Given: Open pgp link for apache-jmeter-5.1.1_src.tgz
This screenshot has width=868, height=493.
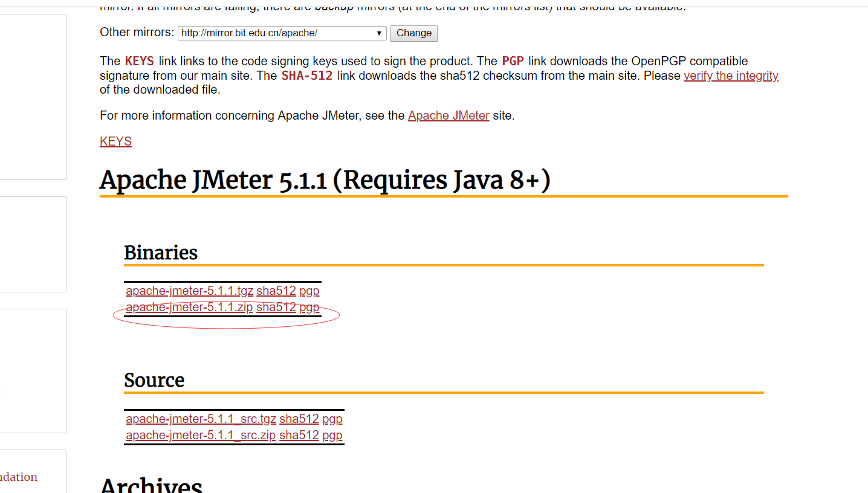Looking at the screenshot, I should (332, 419).
